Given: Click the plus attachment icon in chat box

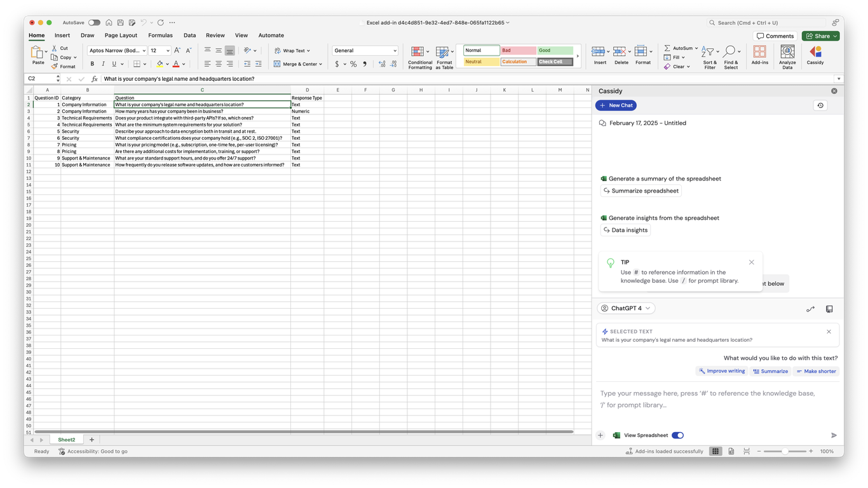Looking at the screenshot, I should tap(600, 435).
